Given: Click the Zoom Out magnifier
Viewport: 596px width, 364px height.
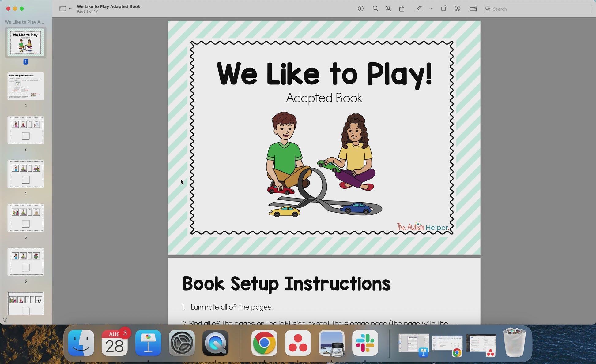Looking at the screenshot, I should click(x=375, y=9).
